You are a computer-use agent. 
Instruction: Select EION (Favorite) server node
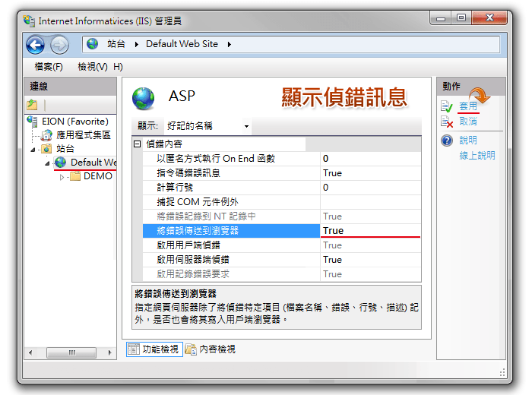tap(75, 122)
